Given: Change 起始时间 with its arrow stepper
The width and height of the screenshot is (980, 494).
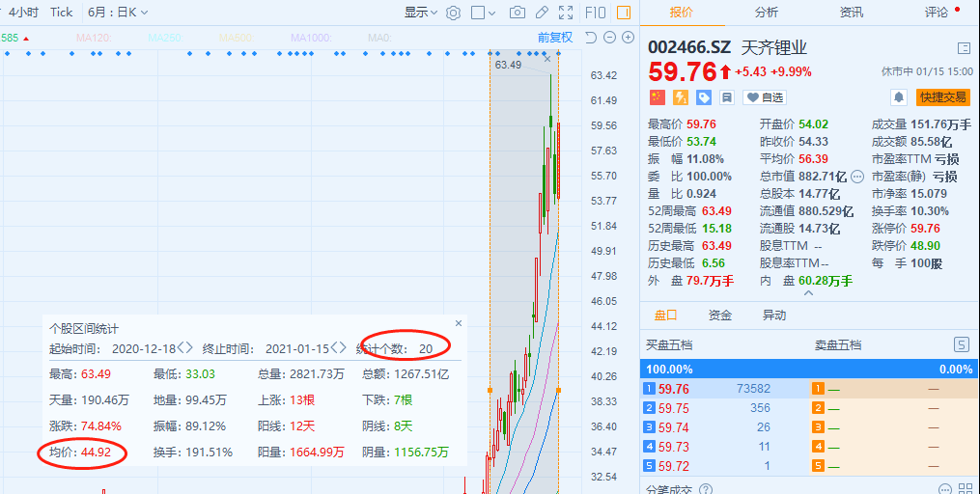Looking at the screenshot, I should pos(185,348).
